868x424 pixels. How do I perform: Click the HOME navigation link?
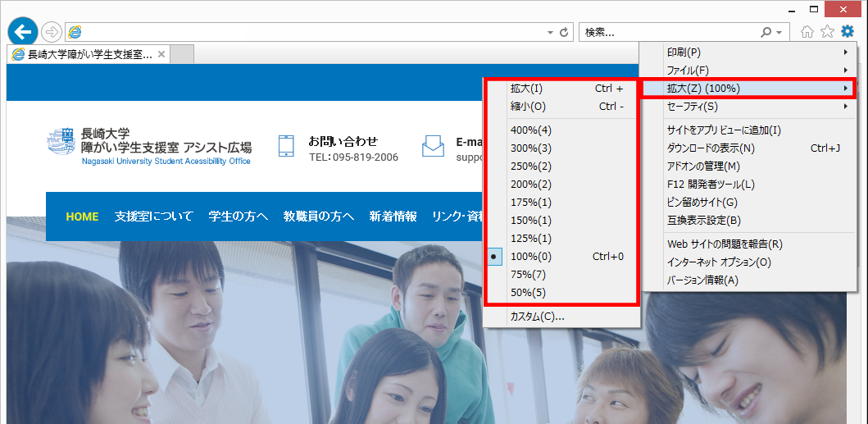pos(83,217)
